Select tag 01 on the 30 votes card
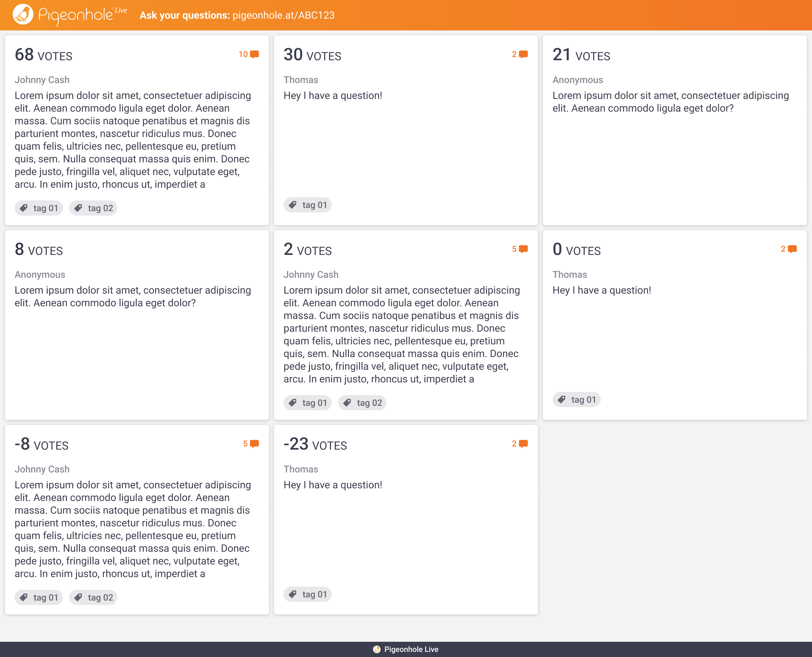This screenshot has height=657, width=812. click(x=307, y=205)
